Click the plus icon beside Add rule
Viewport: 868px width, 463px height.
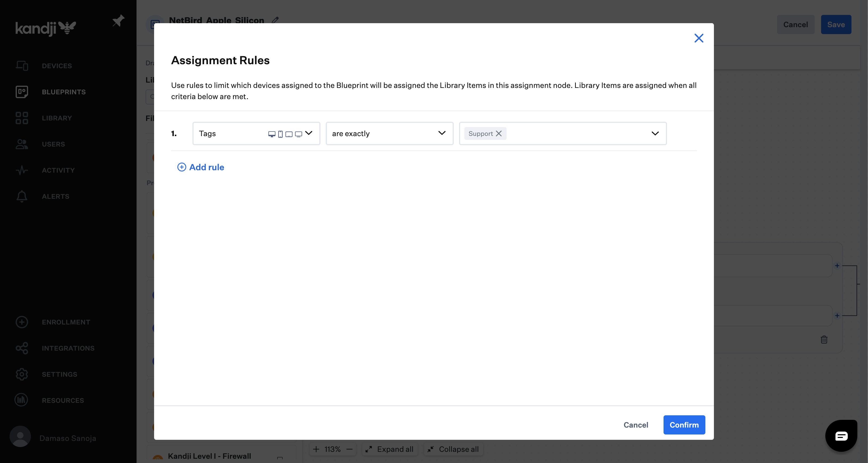[182, 167]
